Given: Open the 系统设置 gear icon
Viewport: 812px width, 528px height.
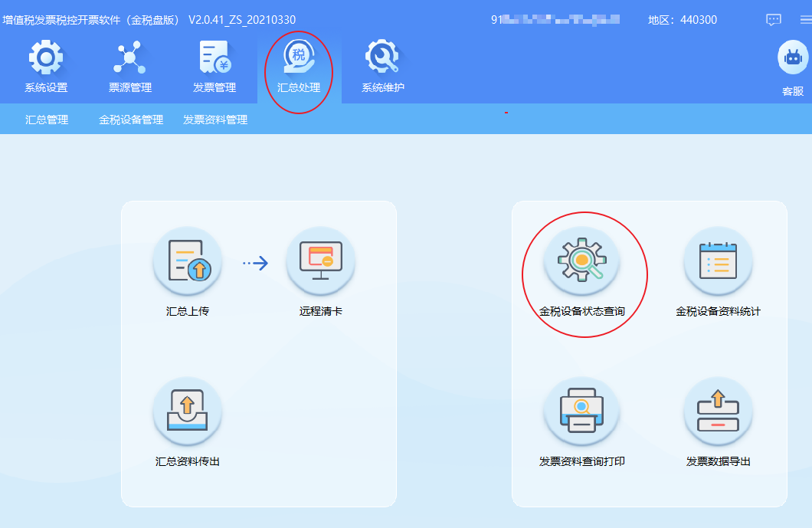Looking at the screenshot, I should [x=46, y=57].
